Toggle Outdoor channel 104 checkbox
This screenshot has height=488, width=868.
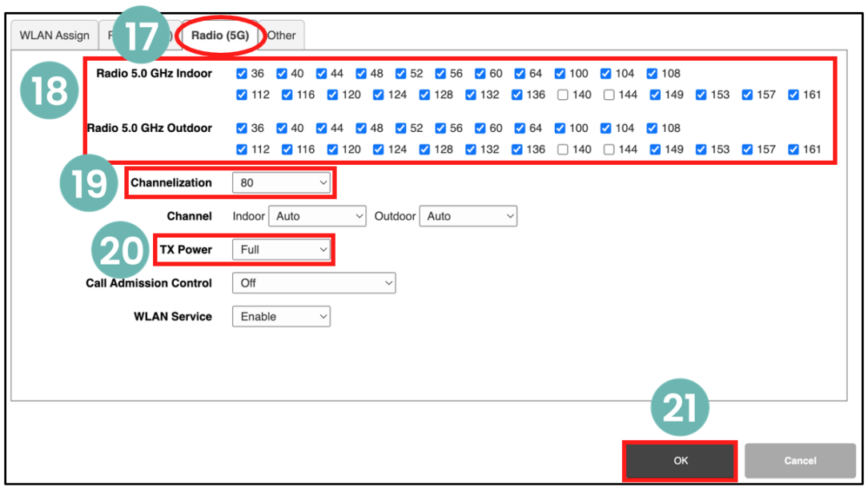[x=605, y=128]
